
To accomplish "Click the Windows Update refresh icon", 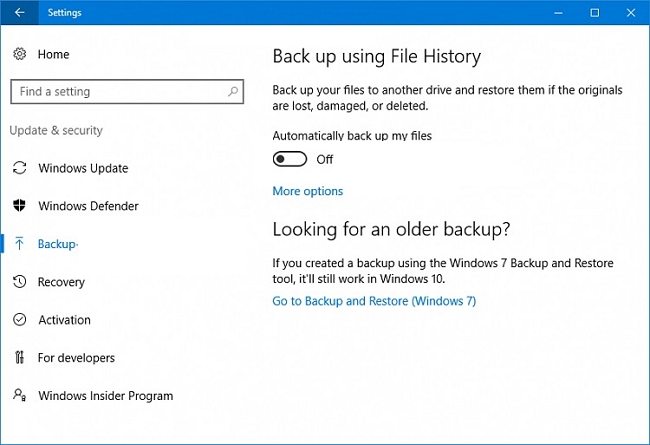I will (19, 168).
